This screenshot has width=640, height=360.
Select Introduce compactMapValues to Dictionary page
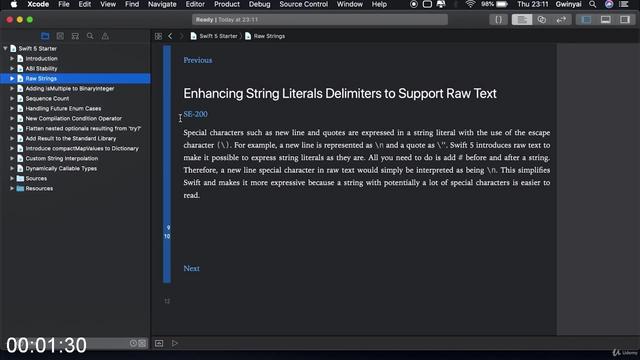point(82,149)
